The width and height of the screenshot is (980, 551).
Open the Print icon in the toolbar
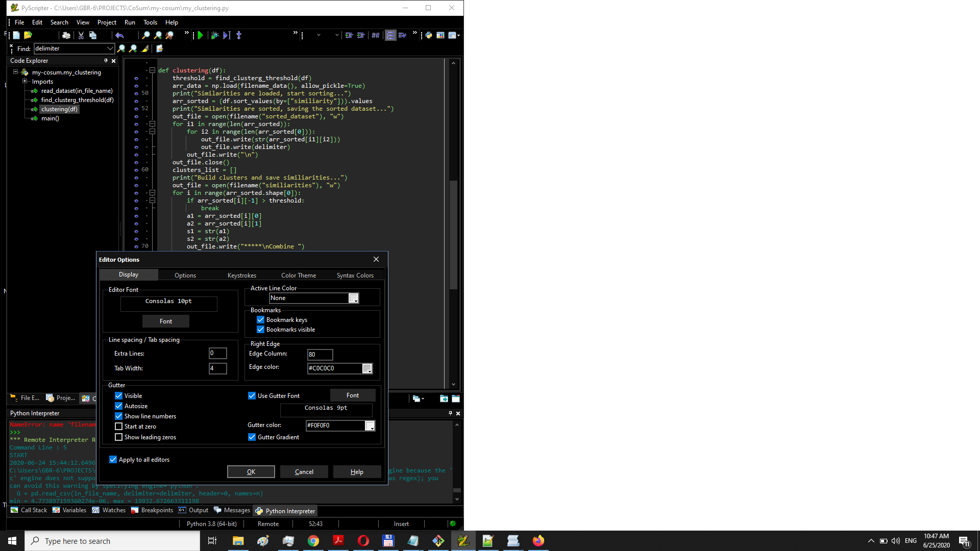[66, 35]
